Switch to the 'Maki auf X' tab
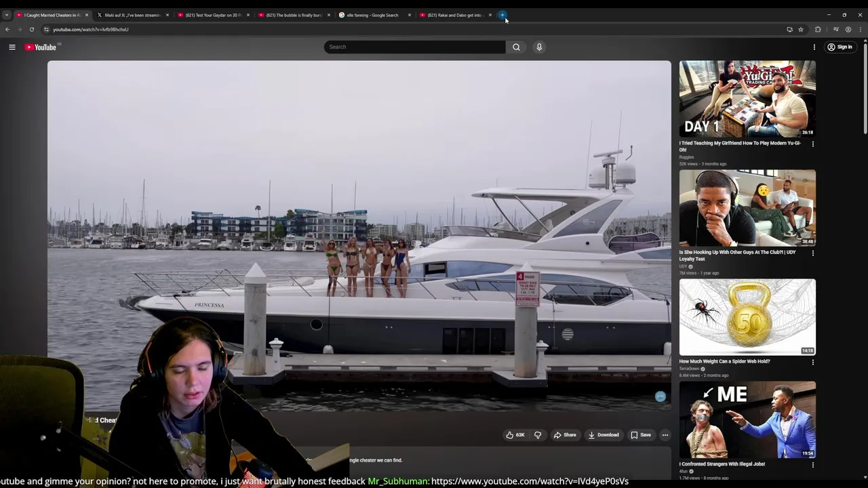868x488 pixels. (132, 15)
